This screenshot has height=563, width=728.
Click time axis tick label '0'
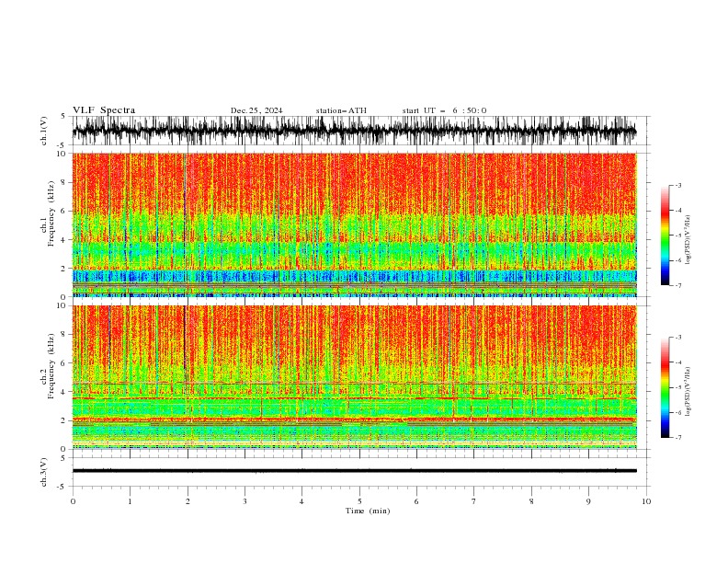point(73,501)
